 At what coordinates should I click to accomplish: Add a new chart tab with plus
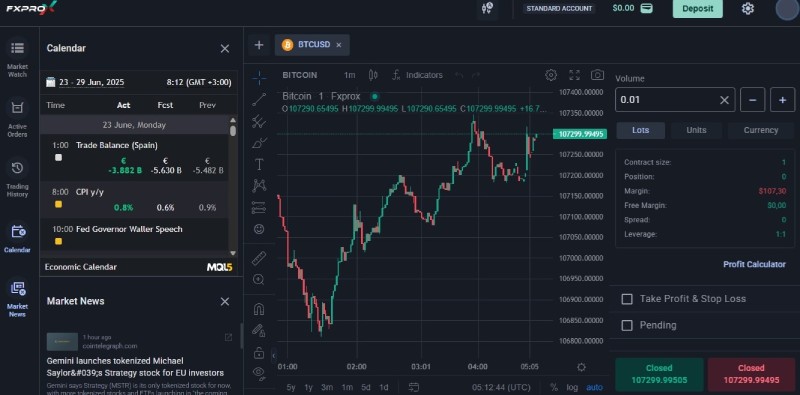click(x=259, y=45)
